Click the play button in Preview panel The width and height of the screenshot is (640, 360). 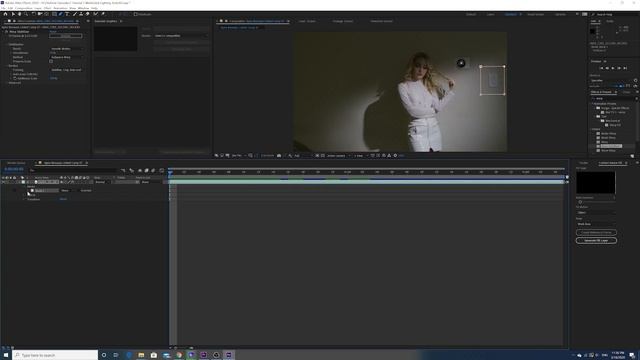[613, 68]
